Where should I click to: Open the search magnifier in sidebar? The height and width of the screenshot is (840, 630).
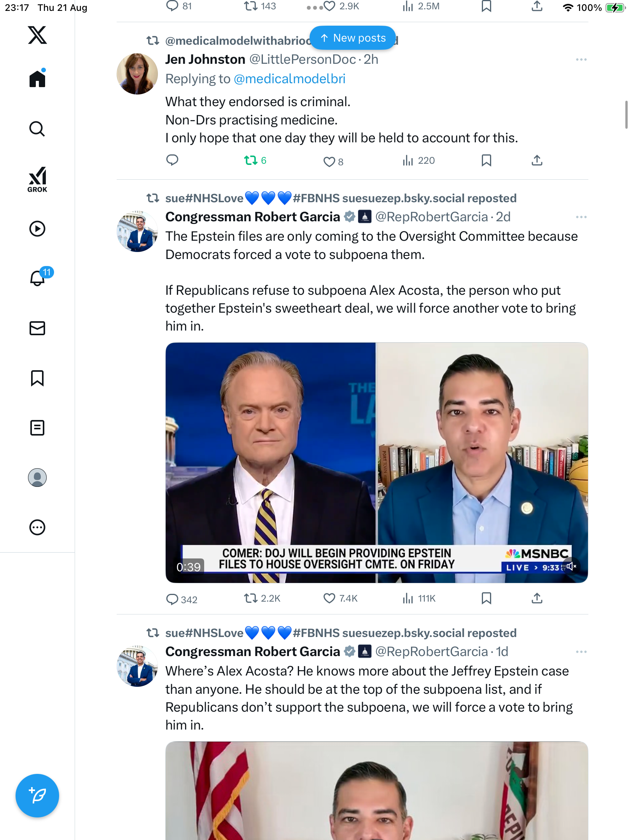click(37, 129)
